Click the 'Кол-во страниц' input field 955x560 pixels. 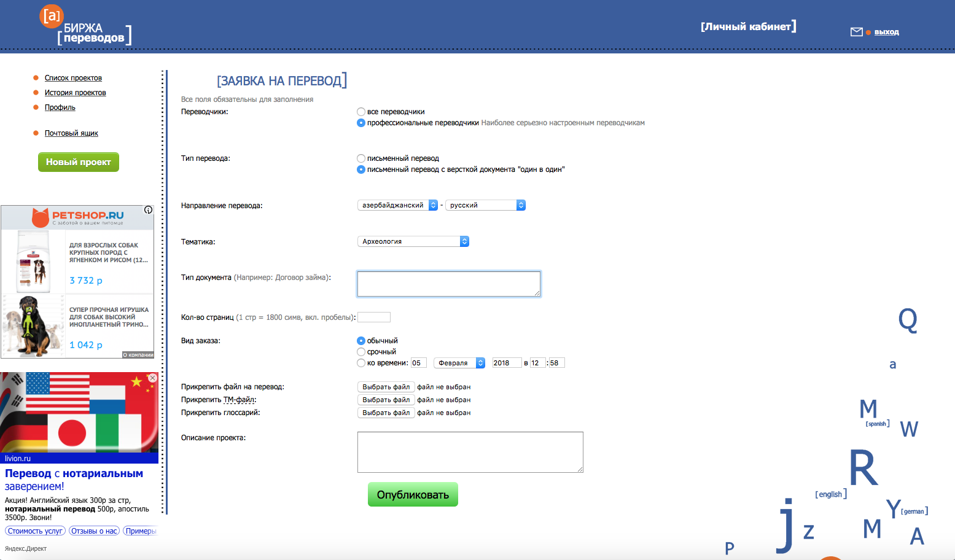[374, 317]
